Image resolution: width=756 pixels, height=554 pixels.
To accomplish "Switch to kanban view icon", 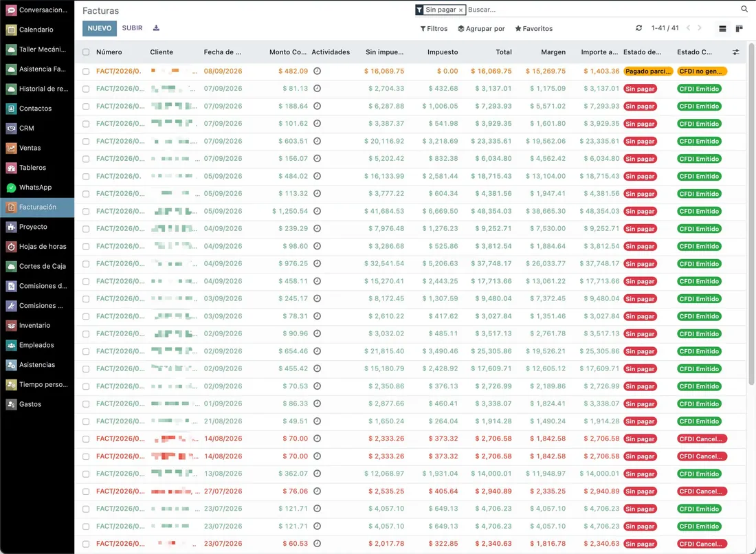I will (x=739, y=28).
